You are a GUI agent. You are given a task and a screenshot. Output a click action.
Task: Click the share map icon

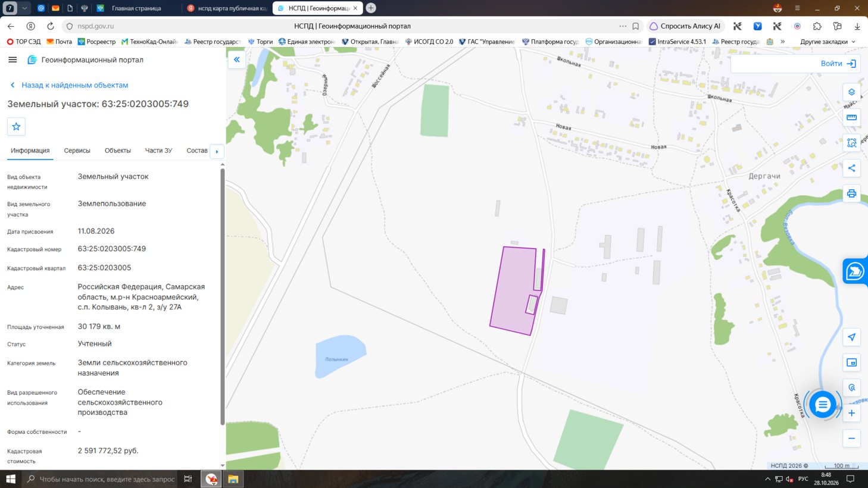(x=851, y=168)
